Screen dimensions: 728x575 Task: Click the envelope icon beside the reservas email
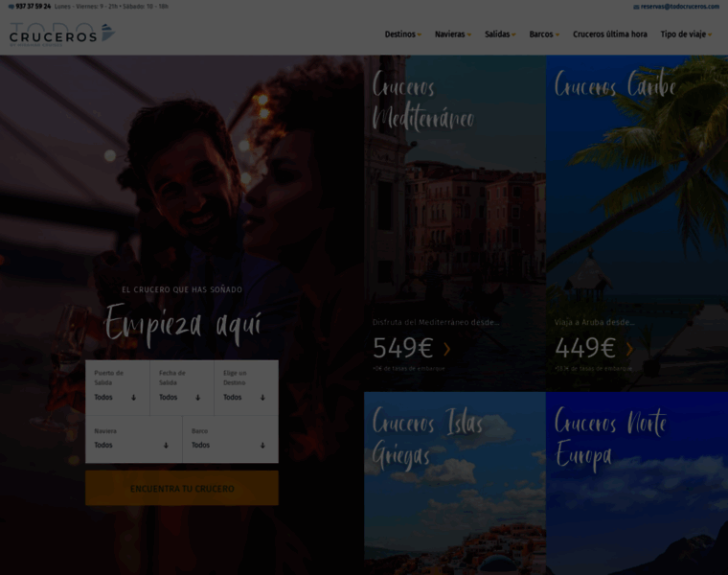pyautogui.click(x=636, y=7)
